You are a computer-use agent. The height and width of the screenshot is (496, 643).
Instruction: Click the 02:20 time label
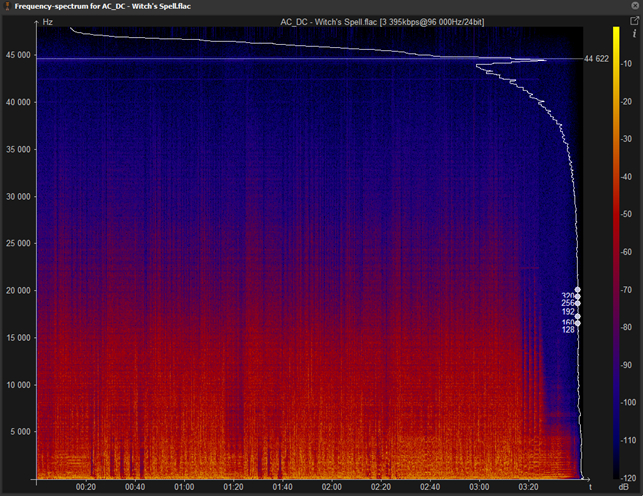click(x=381, y=487)
